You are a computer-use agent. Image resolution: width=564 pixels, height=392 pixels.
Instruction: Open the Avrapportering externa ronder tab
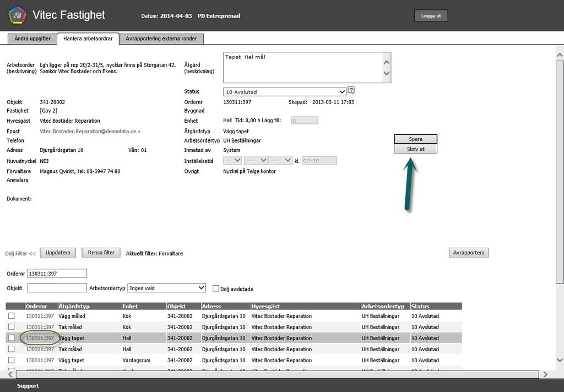point(161,39)
